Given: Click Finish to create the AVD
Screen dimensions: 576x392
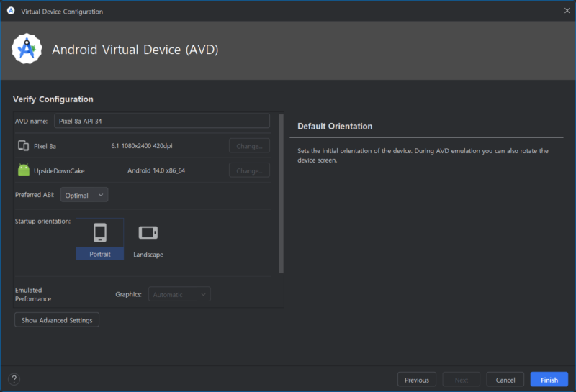Looking at the screenshot, I should pyautogui.click(x=549, y=380).
